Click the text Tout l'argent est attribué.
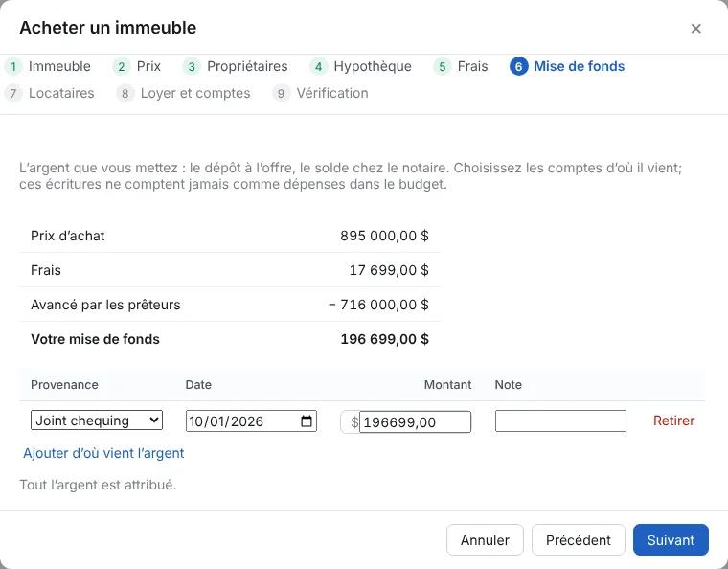The image size is (728, 569). (98, 485)
